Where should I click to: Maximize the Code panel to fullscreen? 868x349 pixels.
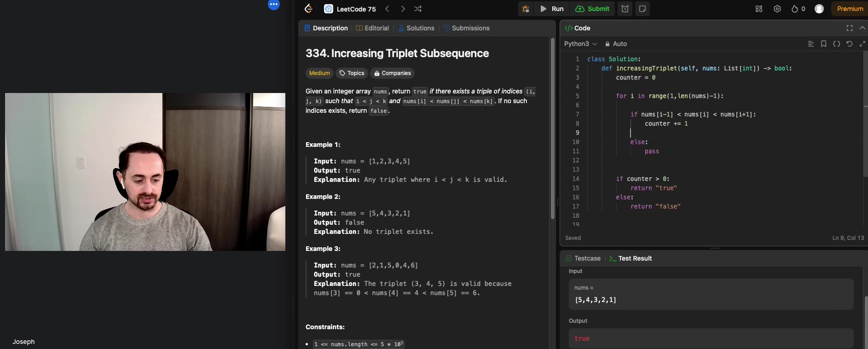pos(850,28)
